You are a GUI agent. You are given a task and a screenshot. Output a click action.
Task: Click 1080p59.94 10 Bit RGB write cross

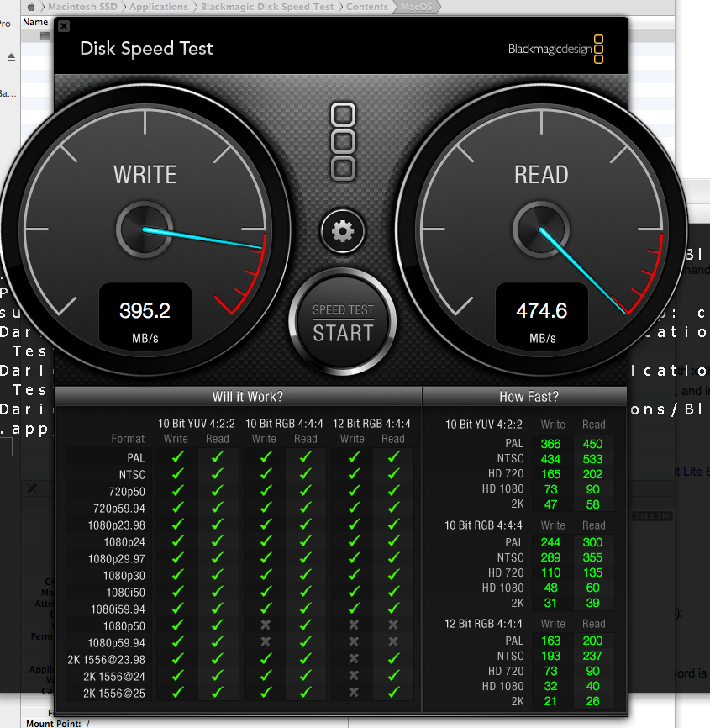coord(266,641)
